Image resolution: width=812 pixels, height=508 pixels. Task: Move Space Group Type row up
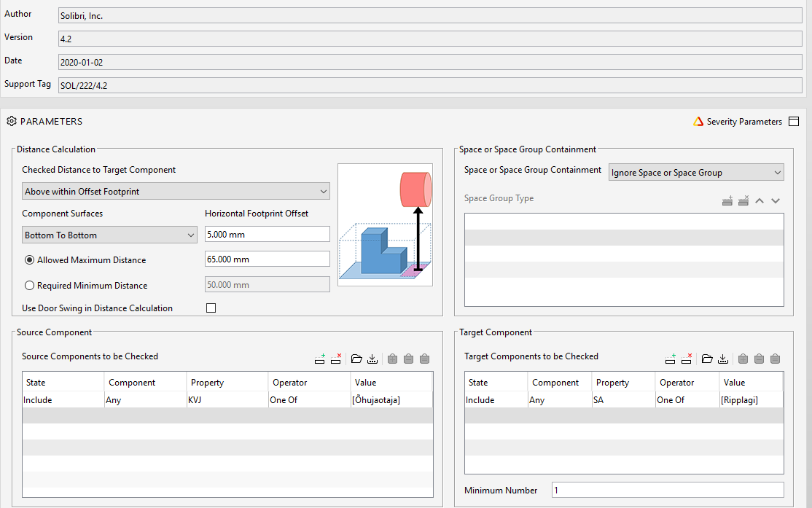point(760,201)
